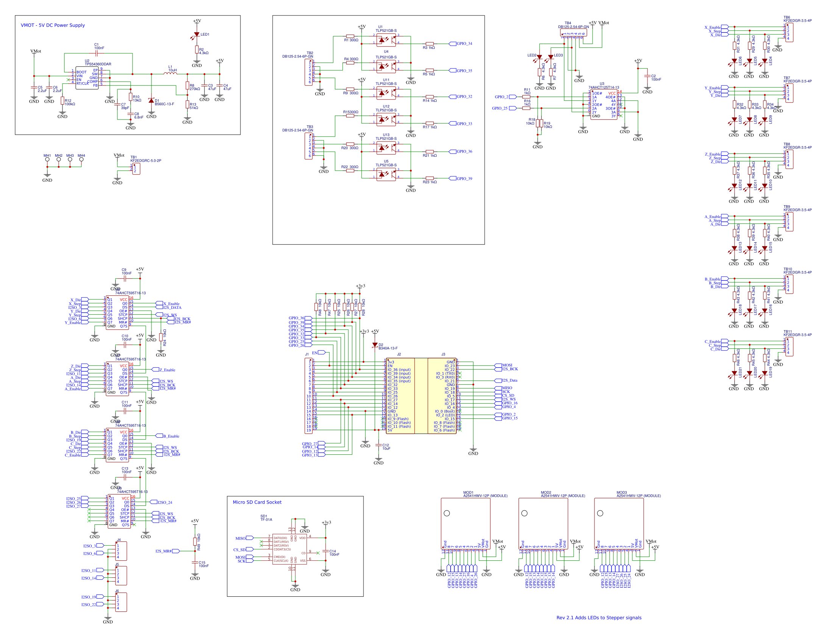
Task: Click the Micro SD Card Socket title
Action: [257, 502]
